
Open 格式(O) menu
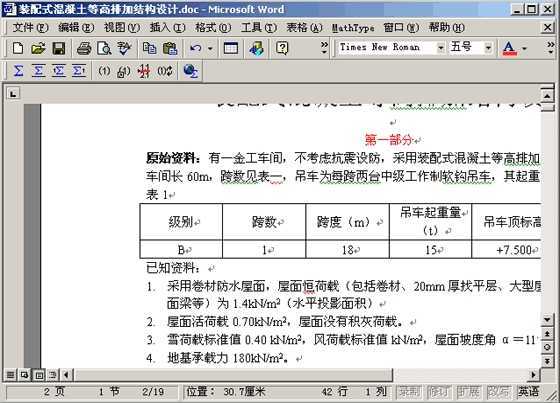tap(213, 28)
